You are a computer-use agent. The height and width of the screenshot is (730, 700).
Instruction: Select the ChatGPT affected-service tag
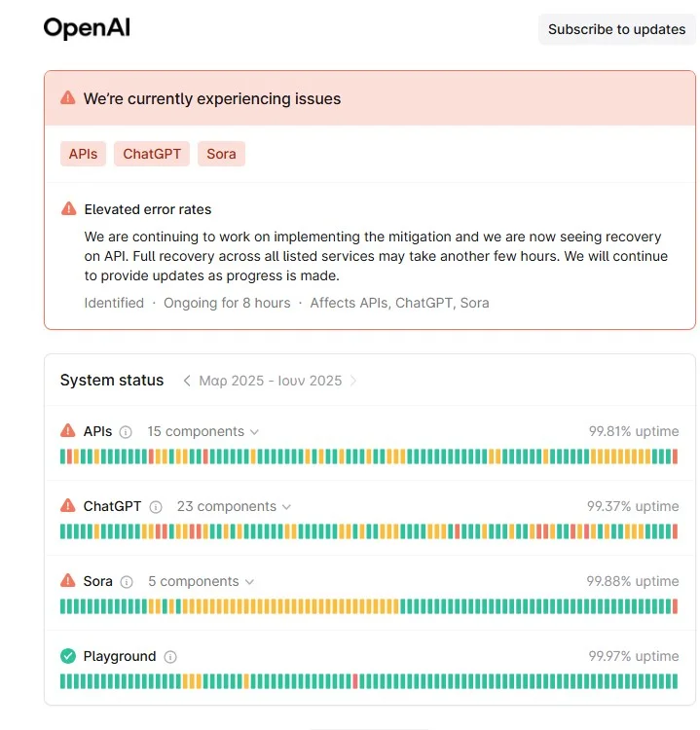152,154
